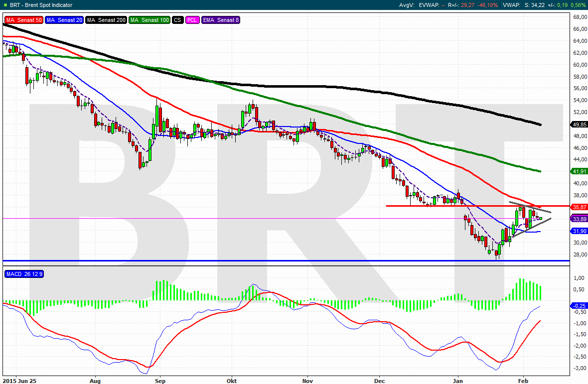
Task: Click the 28,00 price axis label
Action: (580, 255)
